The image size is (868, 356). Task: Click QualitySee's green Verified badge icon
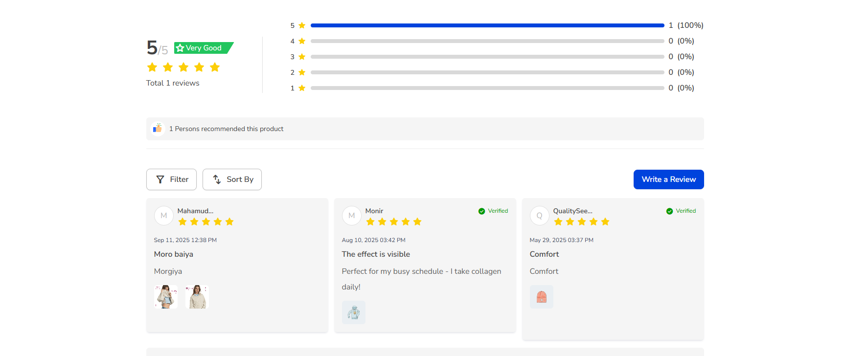669,211
